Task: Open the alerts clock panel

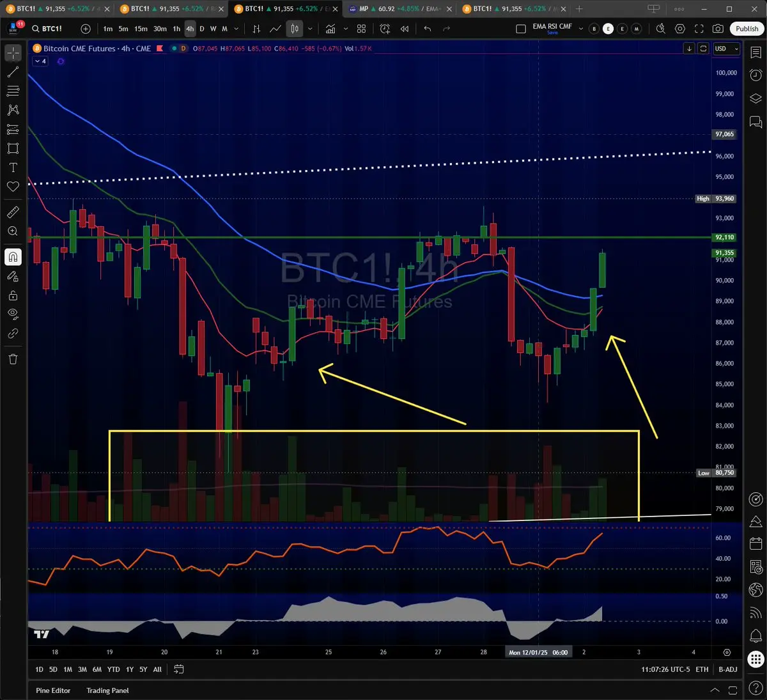Action: pyautogui.click(x=755, y=75)
